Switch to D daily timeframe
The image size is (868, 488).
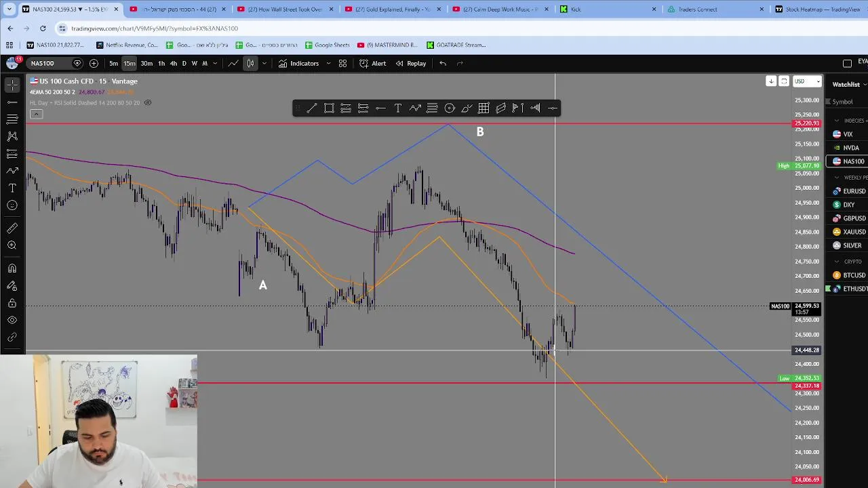pyautogui.click(x=184, y=63)
